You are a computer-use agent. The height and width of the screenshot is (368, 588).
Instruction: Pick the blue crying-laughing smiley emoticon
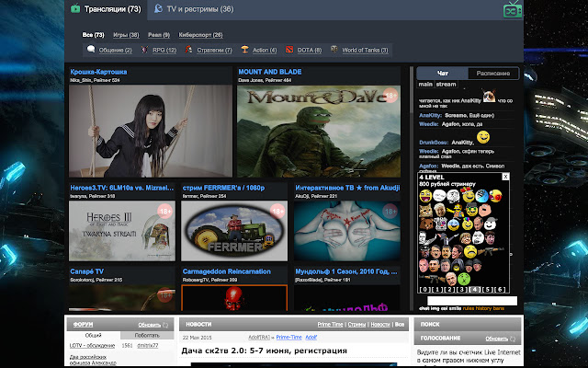(453, 224)
